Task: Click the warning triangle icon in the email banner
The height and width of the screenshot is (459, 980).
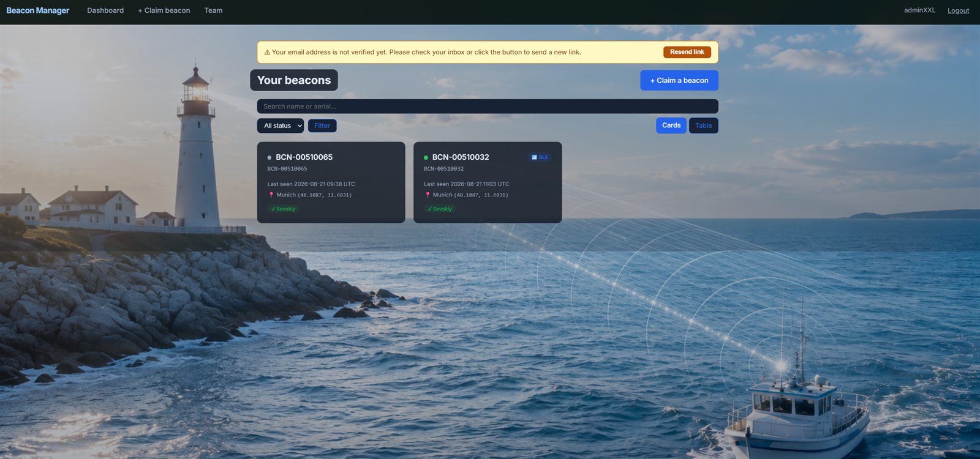Action: (x=267, y=53)
